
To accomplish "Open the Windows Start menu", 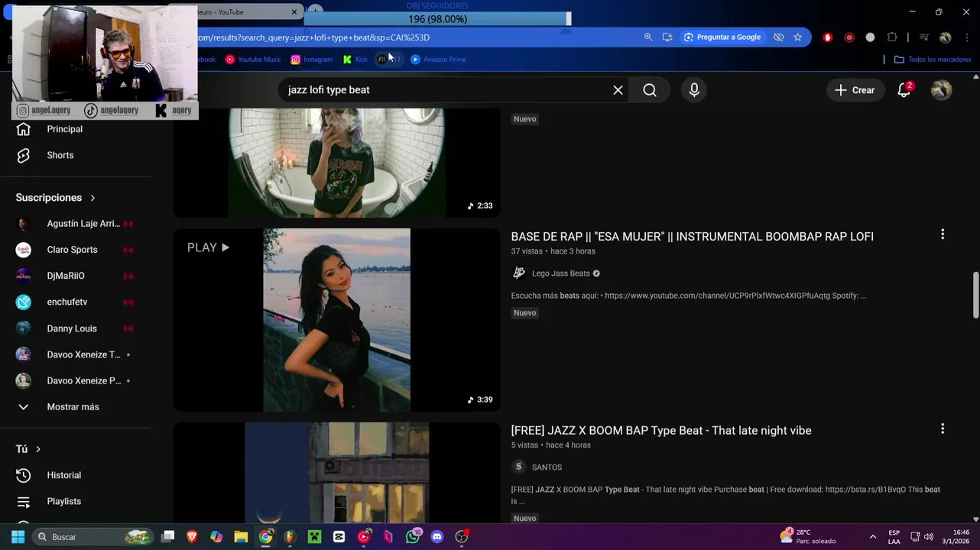I will (18, 537).
